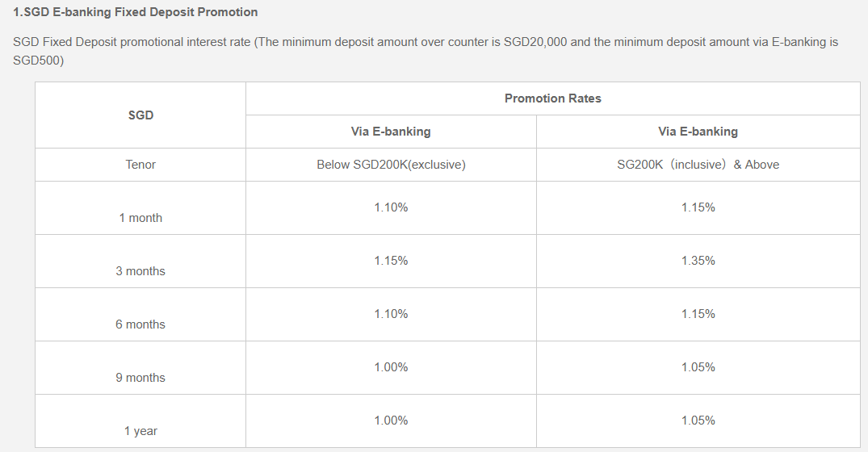
Task: Click 3 months rate for below SGD200K
Action: coord(391,261)
